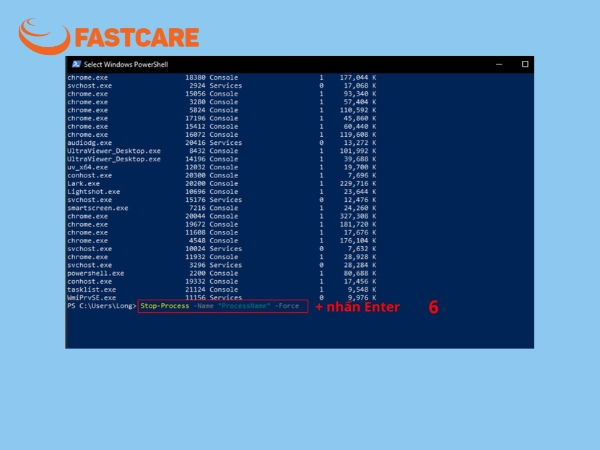The image size is (600, 450).
Task: Select the chrome.exe row with PID 19672
Action: 222,225
